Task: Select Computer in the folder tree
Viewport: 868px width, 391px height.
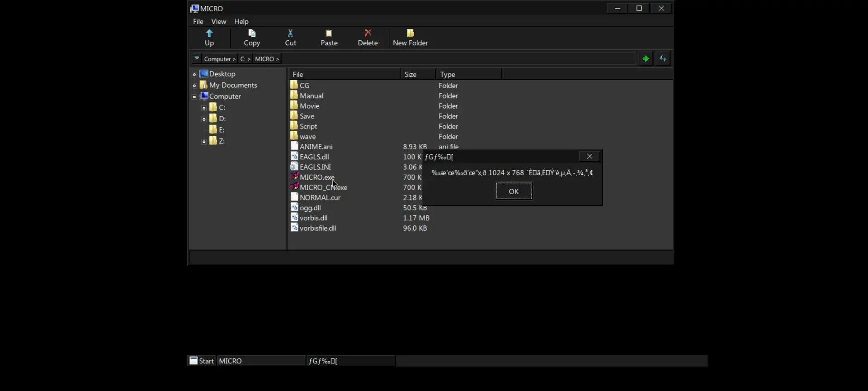Action: pos(225,96)
